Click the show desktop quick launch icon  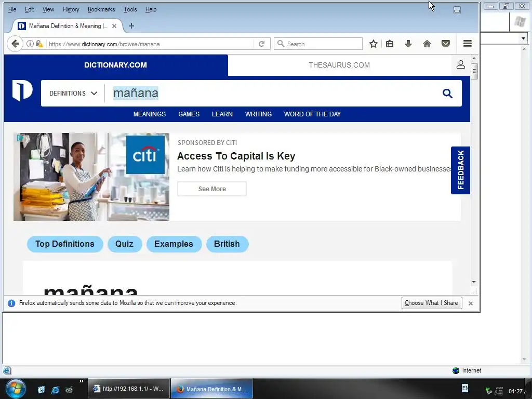(42, 390)
